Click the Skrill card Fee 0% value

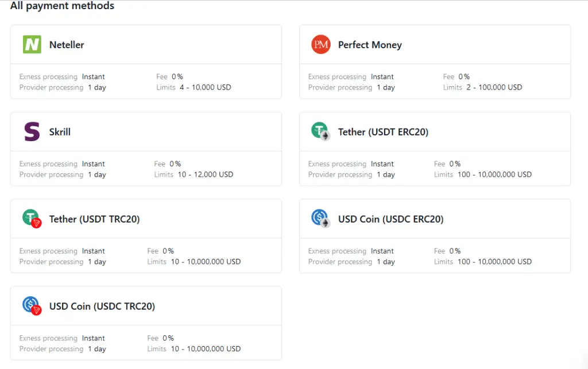tap(175, 164)
